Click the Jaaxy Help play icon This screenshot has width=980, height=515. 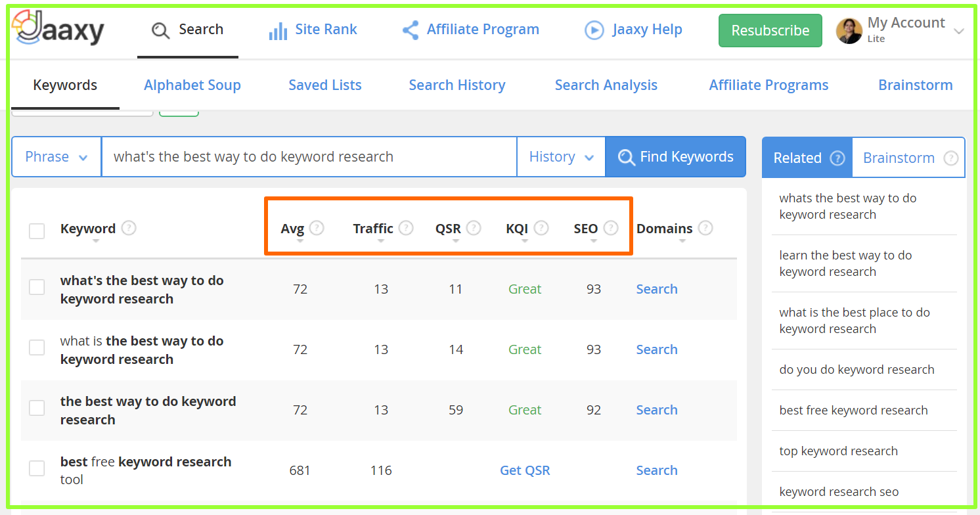pos(594,30)
